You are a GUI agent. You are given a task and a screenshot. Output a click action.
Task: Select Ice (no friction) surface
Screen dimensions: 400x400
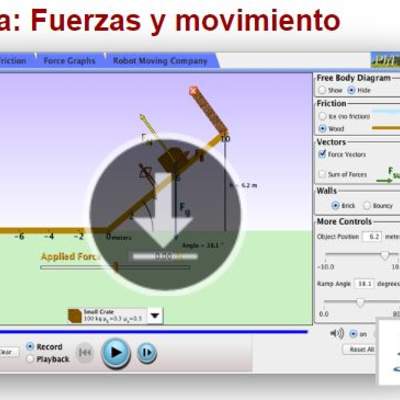(x=322, y=116)
